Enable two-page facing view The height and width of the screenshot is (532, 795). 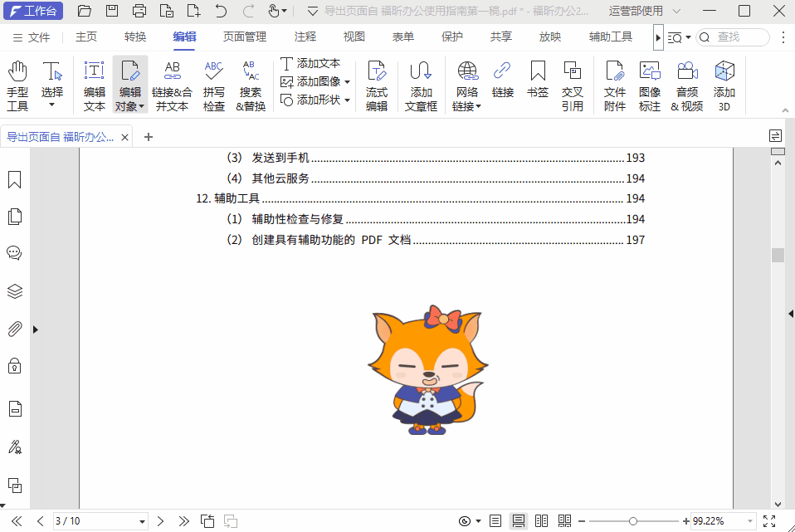(x=542, y=520)
